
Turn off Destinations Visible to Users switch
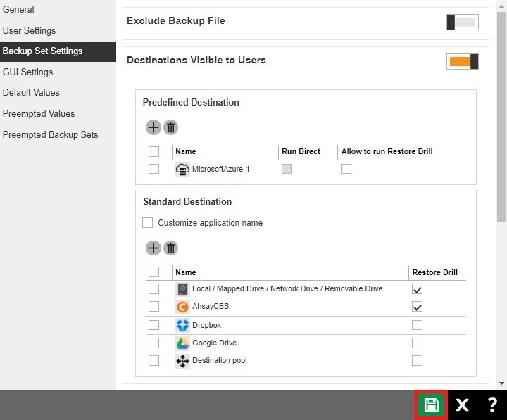point(463,61)
